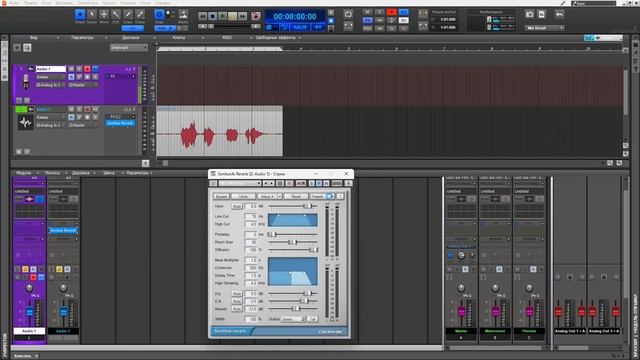Screen dimensions: 640x360
Task: Click the Room Size slider handle
Action: pyautogui.click(x=292, y=242)
